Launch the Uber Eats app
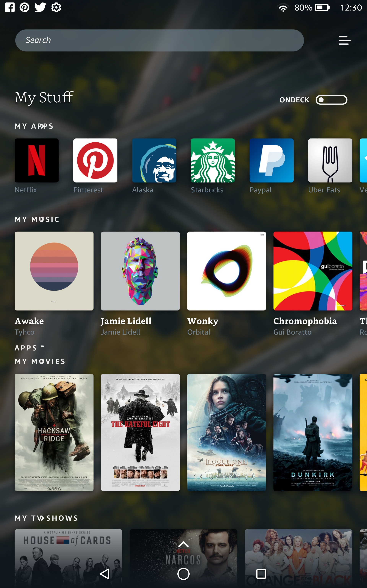Image resolution: width=367 pixels, height=588 pixels. pos(330,160)
